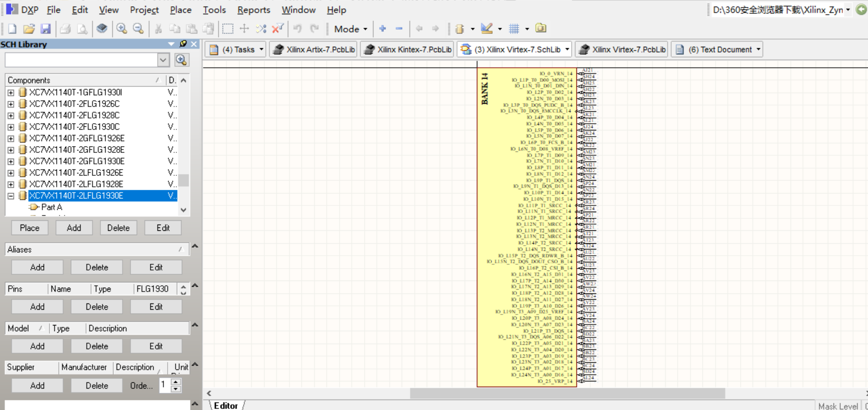Open the document path dropdown at top right
This screenshot has height=410, width=868.
click(848, 10)
